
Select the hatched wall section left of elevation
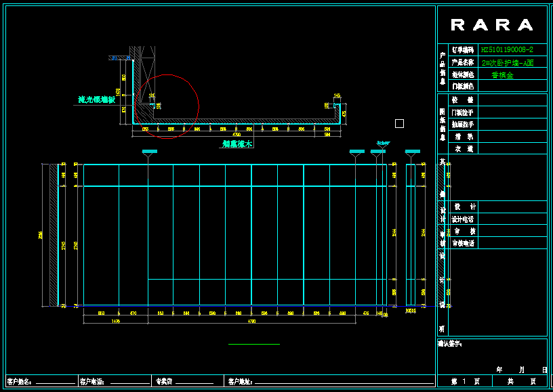coord(53,235)
